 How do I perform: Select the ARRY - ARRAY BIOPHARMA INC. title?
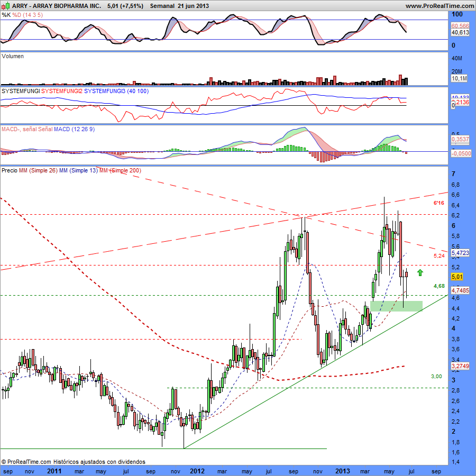tap(57, 6)
